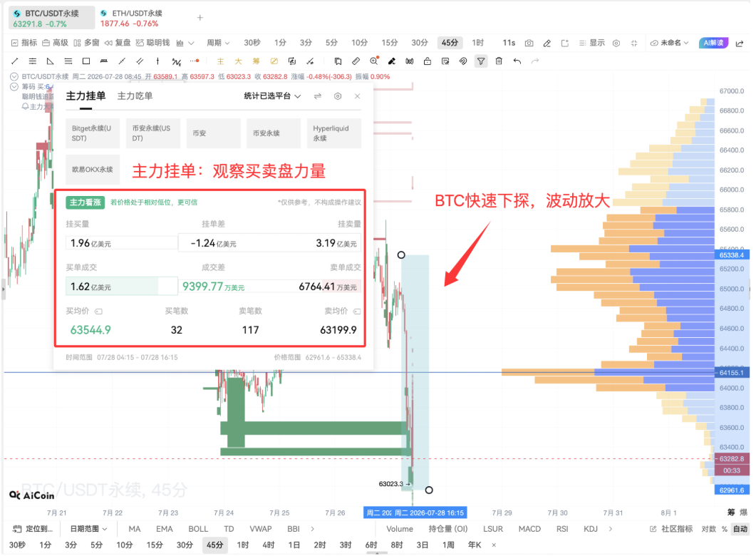Share the chart via share arrow icon
The width and height of the screenshot is (756, 556).
tap(740, 43)
